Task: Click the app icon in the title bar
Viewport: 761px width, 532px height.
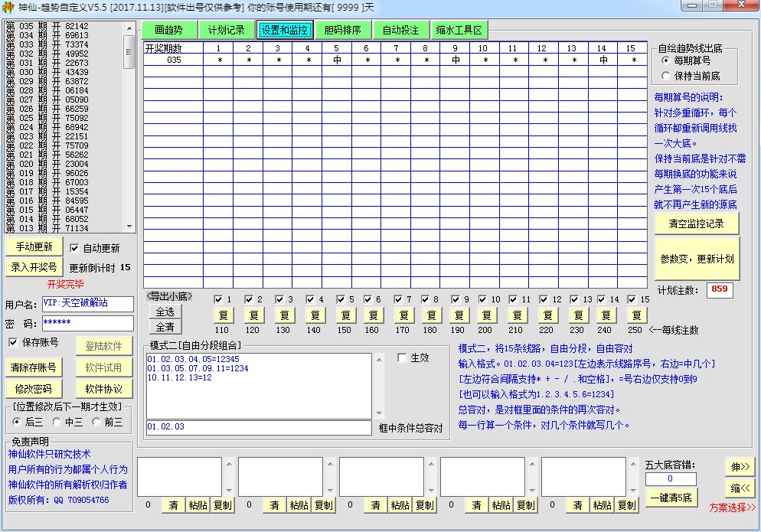Action: pyautogui.click(x=8, y=7)
